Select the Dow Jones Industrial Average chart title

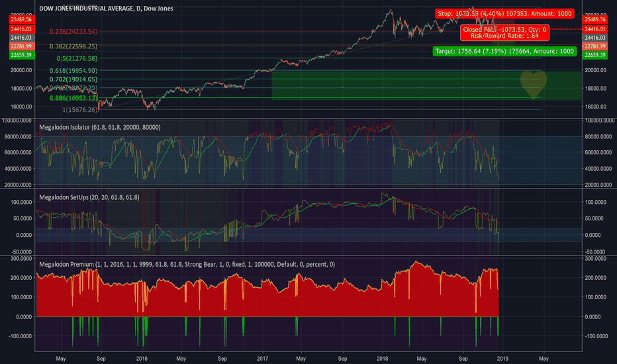pyautogui.click(x=106, y=8)
